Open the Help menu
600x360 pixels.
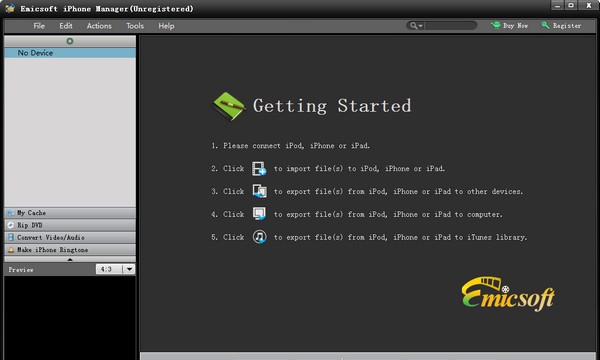[x=166, y=26]
